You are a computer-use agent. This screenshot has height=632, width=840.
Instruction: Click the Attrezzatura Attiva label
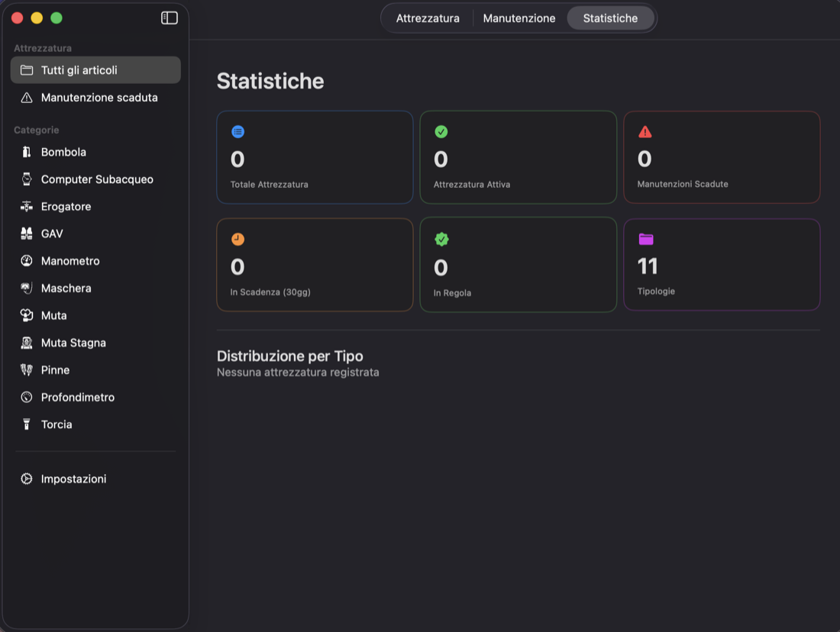pyautogui.click(x=471, y=184)
